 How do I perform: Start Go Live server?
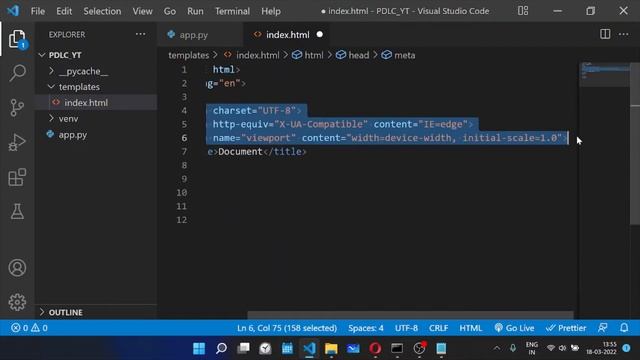click(x=514, y=328)
